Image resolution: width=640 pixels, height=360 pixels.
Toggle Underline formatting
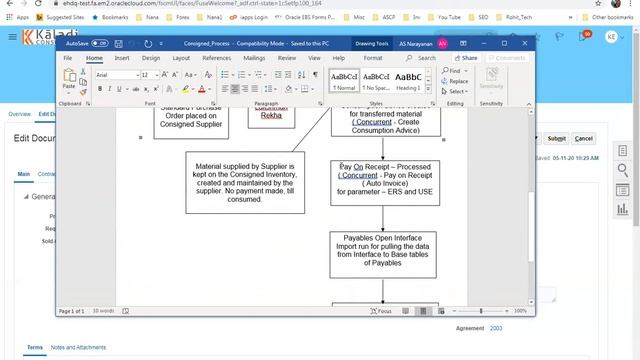pyautogui.click(x=119, y=89)
